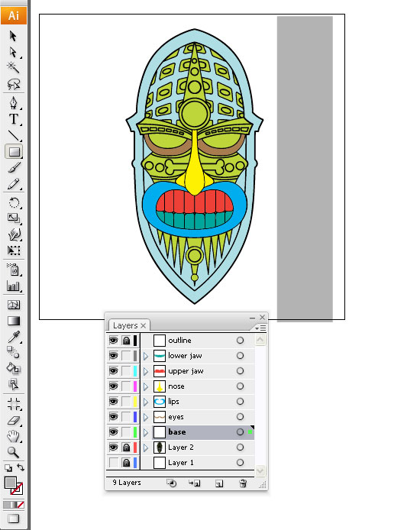Select the Type tool

(14, 119)
